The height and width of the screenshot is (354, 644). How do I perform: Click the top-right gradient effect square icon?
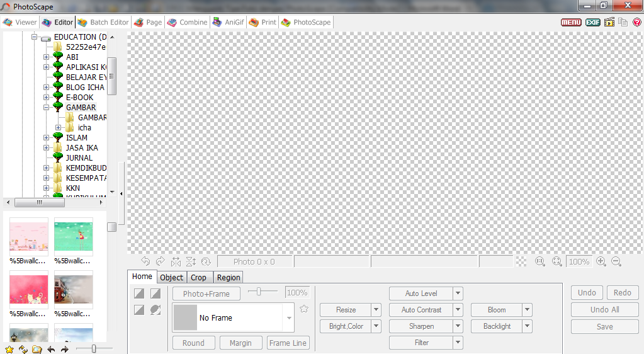155,293
